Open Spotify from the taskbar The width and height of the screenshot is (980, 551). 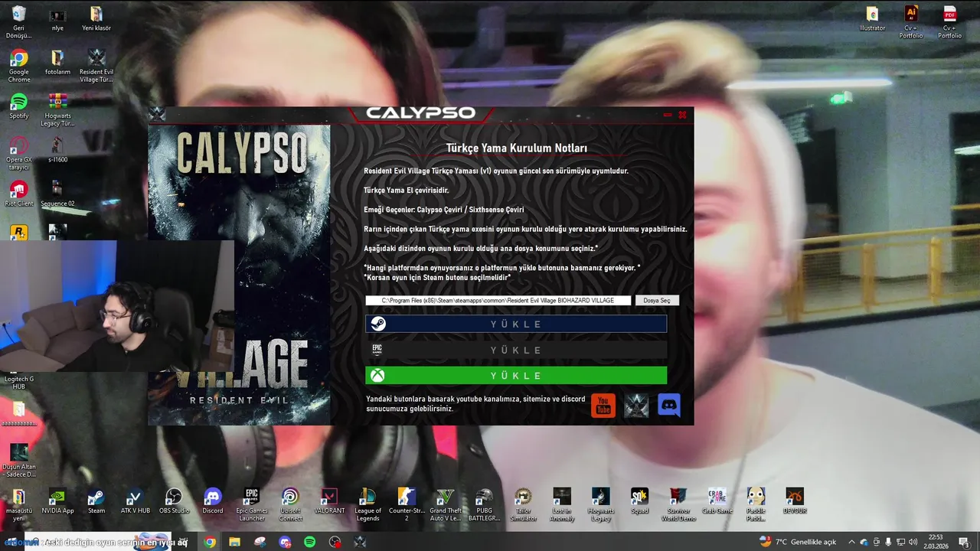[309, 542]
